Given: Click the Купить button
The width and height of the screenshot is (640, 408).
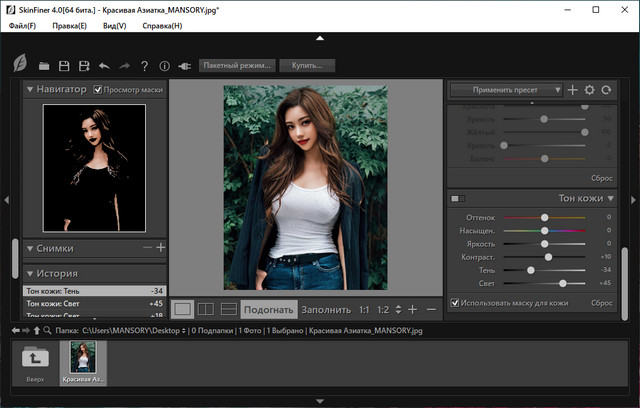Looking at the screenshot, I should click(307, 66).
